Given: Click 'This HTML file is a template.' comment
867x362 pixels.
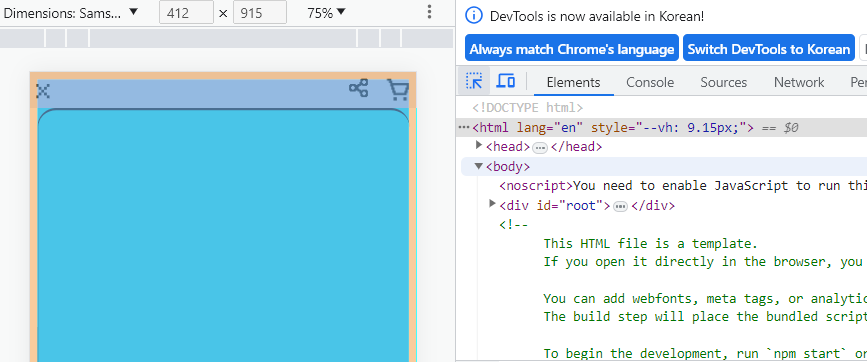Looking at the screenshot, I should pyautogui.click(x=650, y=243).
